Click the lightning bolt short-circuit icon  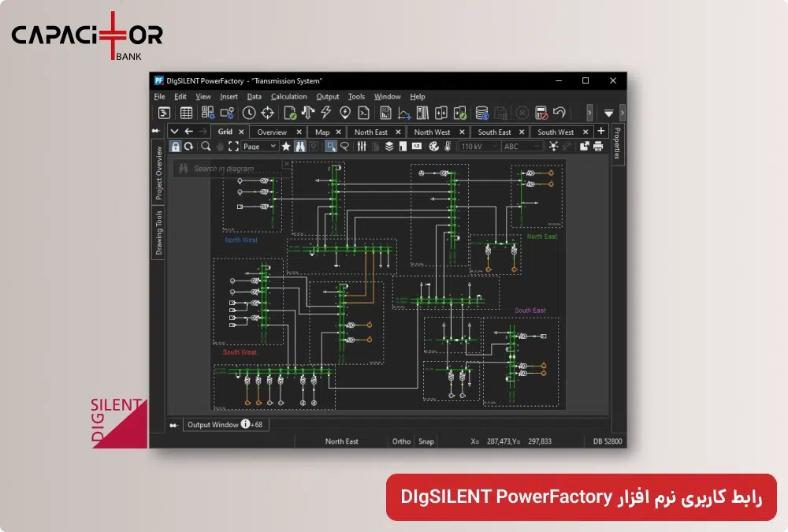coord(326,113)
